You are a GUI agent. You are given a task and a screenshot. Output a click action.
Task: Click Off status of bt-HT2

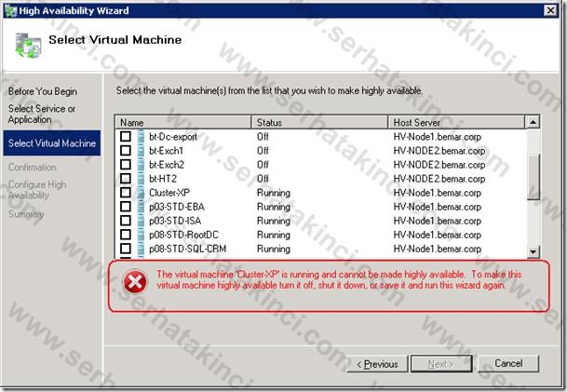(263, 179)
